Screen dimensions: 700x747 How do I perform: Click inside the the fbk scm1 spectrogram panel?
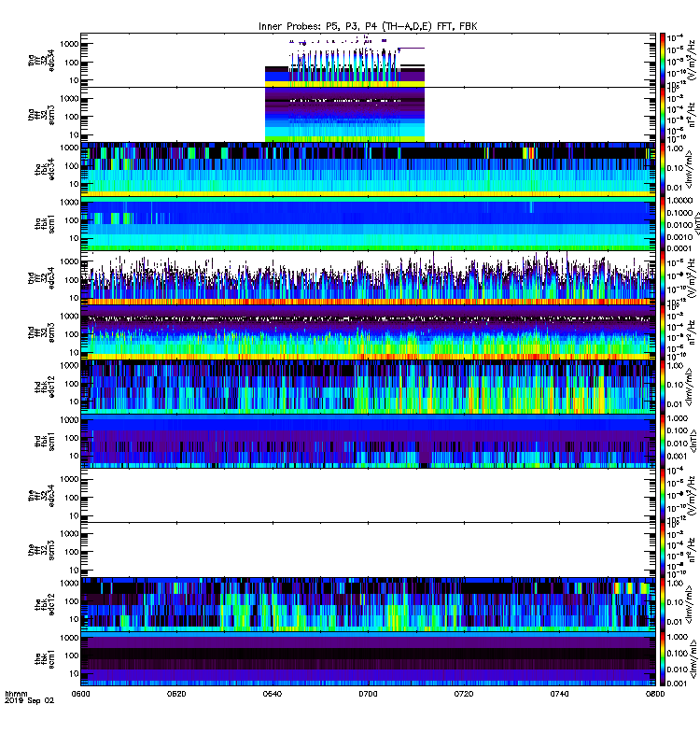368,659
